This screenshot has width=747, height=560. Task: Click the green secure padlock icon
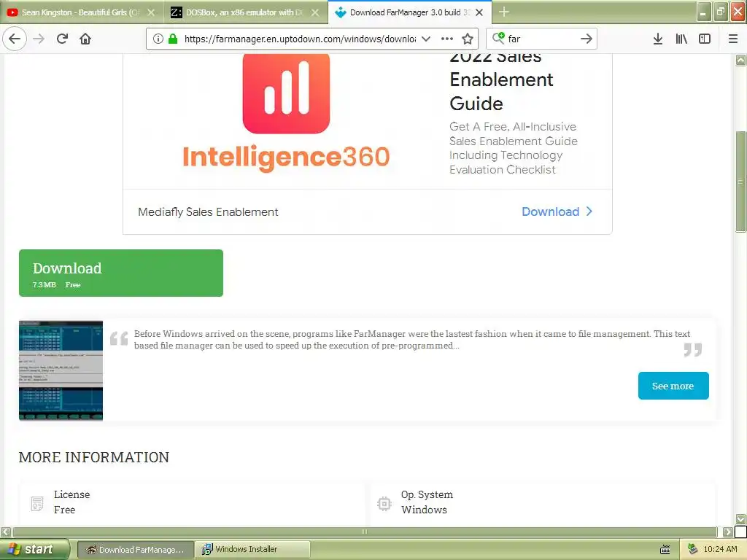point(173,39)
